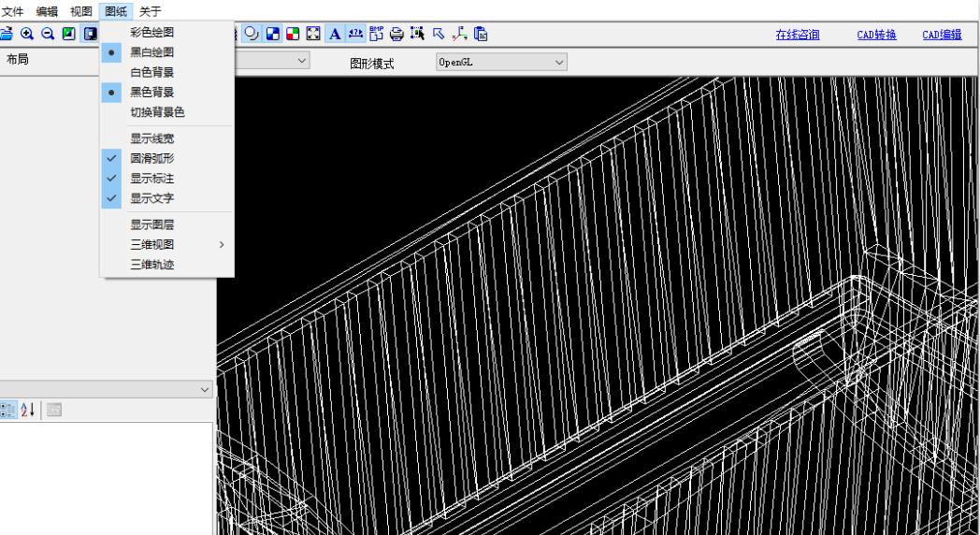
Task: Uncheck 显示标注 show dimensions
Action: [166, 179]
